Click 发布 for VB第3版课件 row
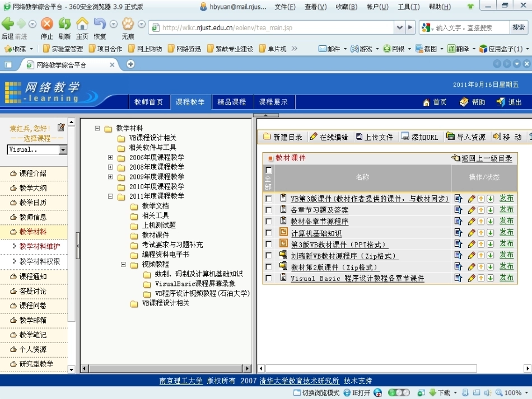Image resolution: width=532 pixels, height=399 pixels. coord(506,198)
